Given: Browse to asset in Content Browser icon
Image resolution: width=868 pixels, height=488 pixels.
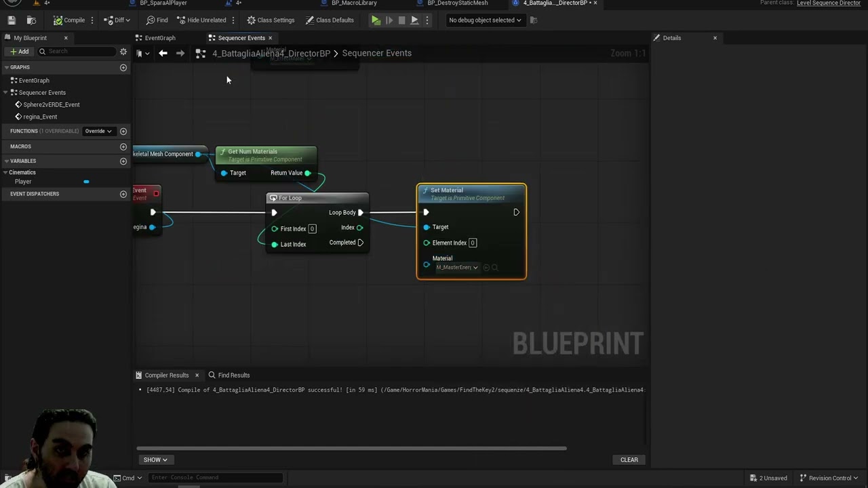Looking at the screenshot, I should [31, 20].
